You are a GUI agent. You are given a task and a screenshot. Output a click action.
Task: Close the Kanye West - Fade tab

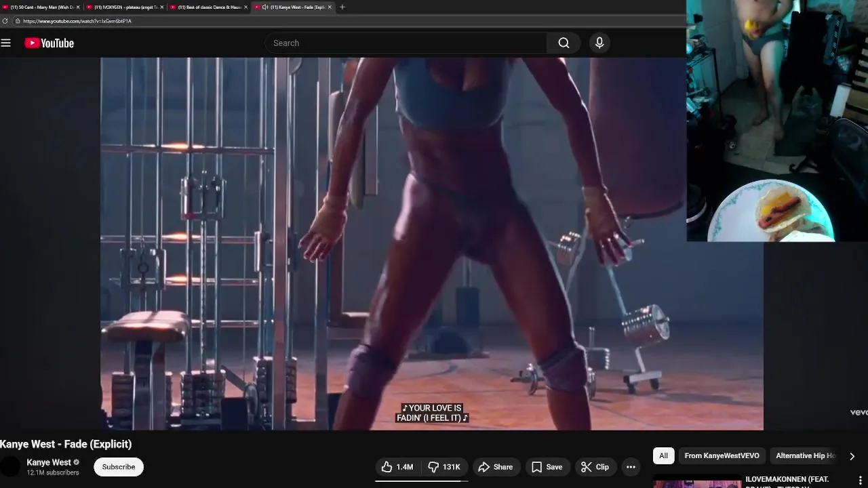coord(330,7)
